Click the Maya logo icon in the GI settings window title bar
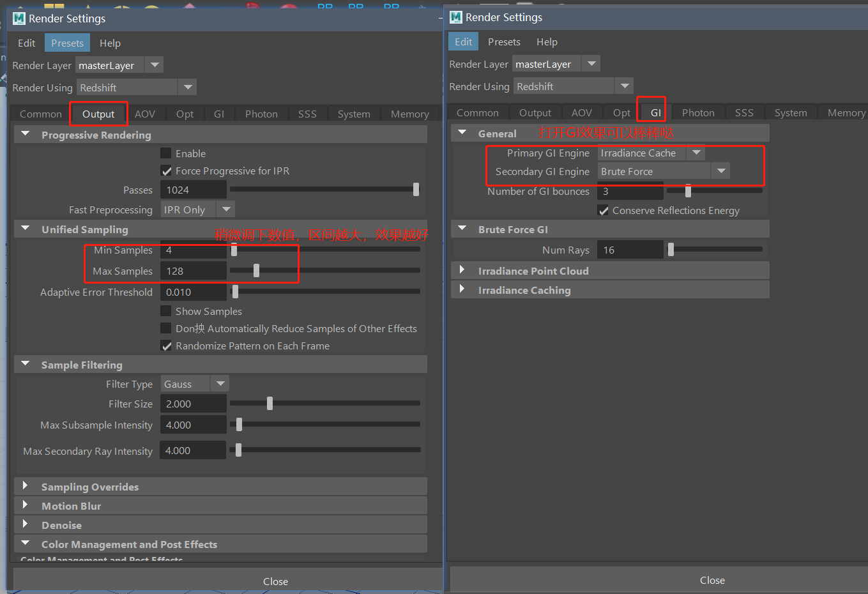Viewport: 868px width, 594px height. click(456, 17)
